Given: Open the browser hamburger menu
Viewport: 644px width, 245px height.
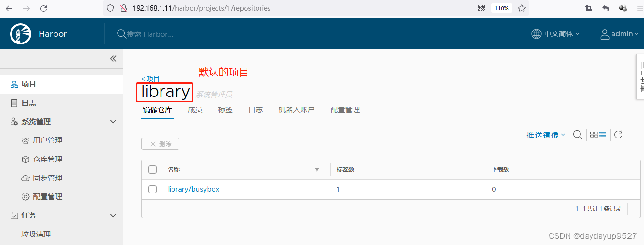Looking at the screenshot, I should 640,8.
